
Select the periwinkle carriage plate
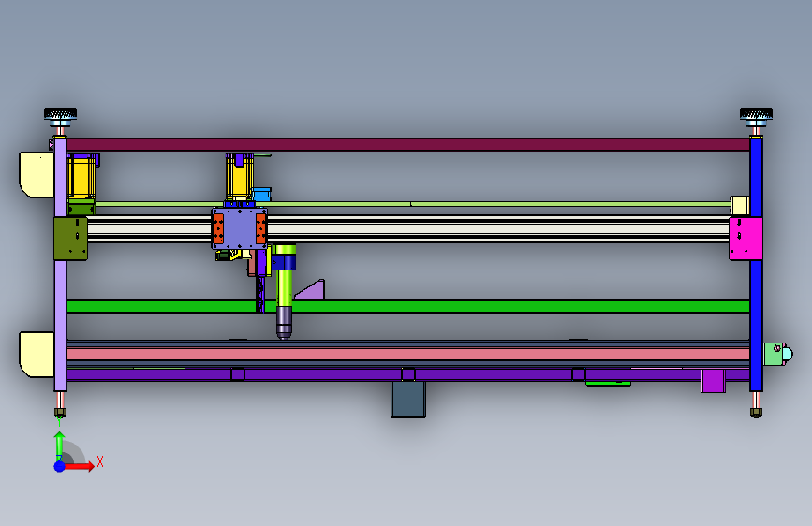(x=239, y=228)
